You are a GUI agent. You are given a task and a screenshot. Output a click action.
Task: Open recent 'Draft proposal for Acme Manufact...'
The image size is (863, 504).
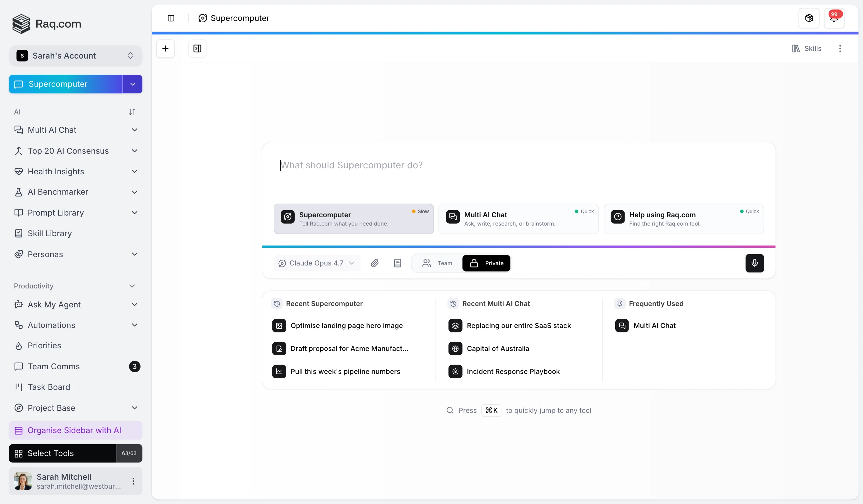349,349
